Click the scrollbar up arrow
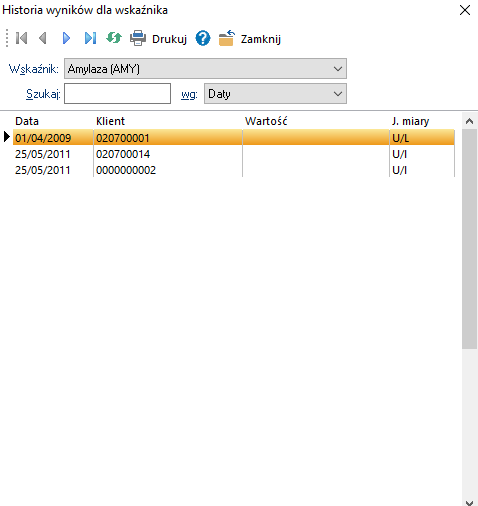The width and height of the screenshot is (478, 506). [x=469, y=121]
